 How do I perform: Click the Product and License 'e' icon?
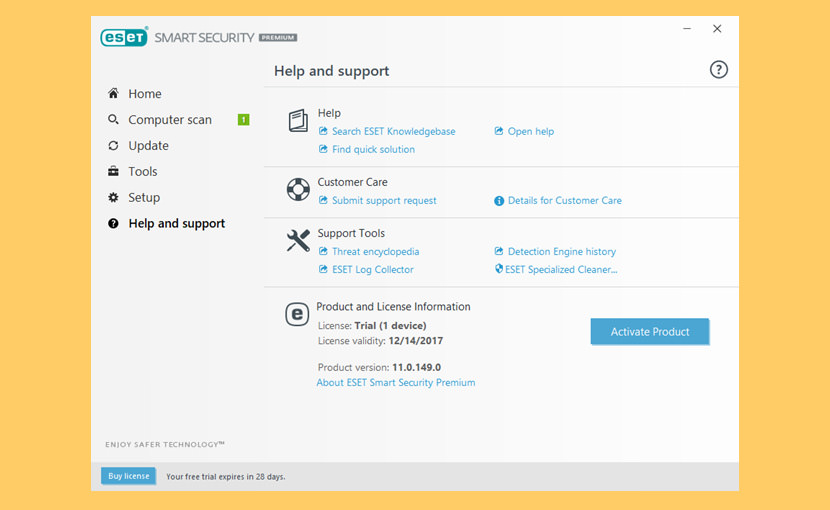[297, 314]
